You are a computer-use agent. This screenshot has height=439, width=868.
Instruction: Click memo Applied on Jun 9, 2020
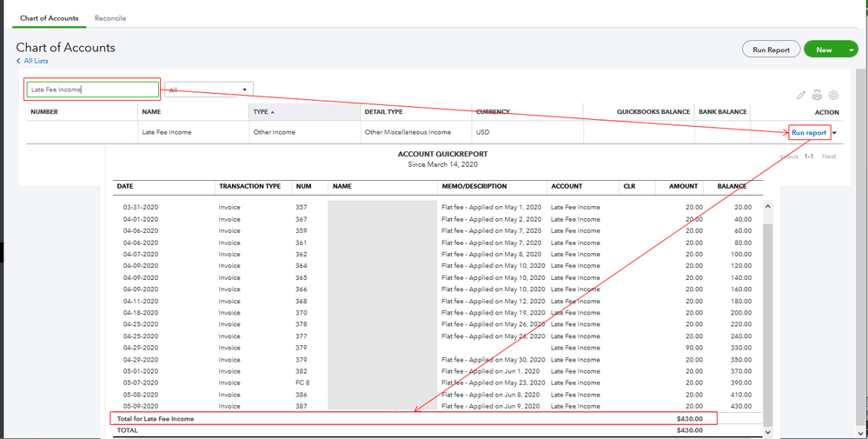click(x=490, y=406)
